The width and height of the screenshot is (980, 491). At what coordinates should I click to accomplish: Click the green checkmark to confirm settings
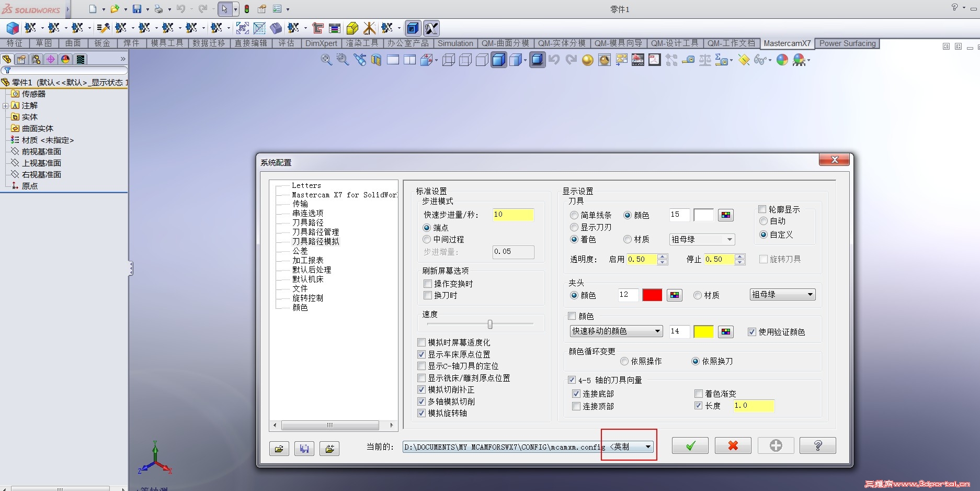point(689,445)
